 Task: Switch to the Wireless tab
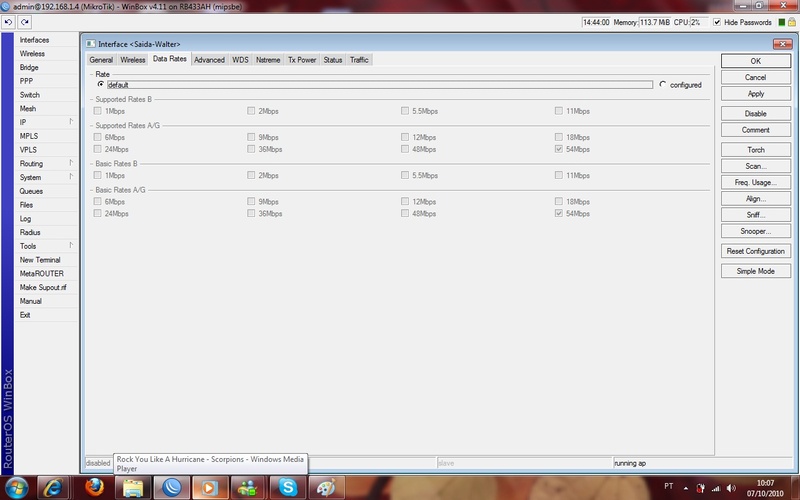[133, 60]
